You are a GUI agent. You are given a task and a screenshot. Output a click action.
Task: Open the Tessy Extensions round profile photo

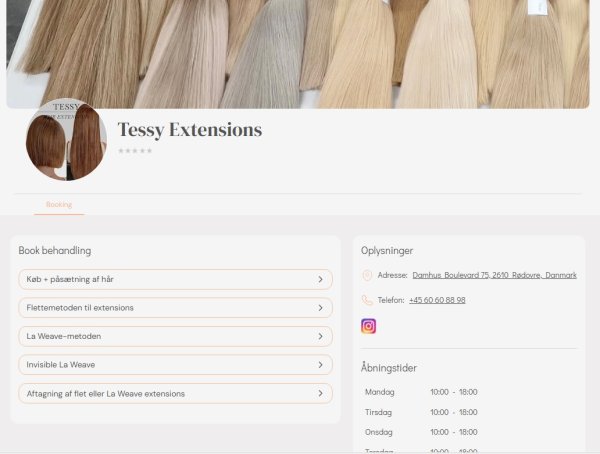point(66,139)
